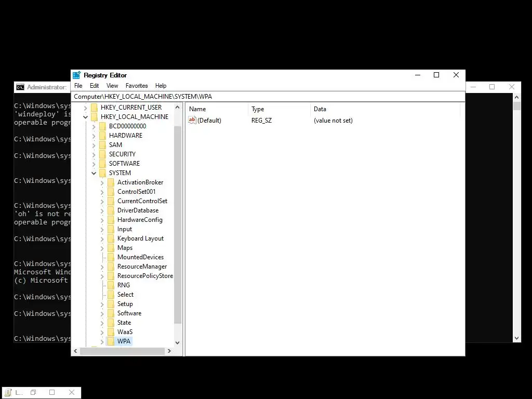Click the RNG folder icon
This screenshot has width=532, height=399.
tap(111, 285)
